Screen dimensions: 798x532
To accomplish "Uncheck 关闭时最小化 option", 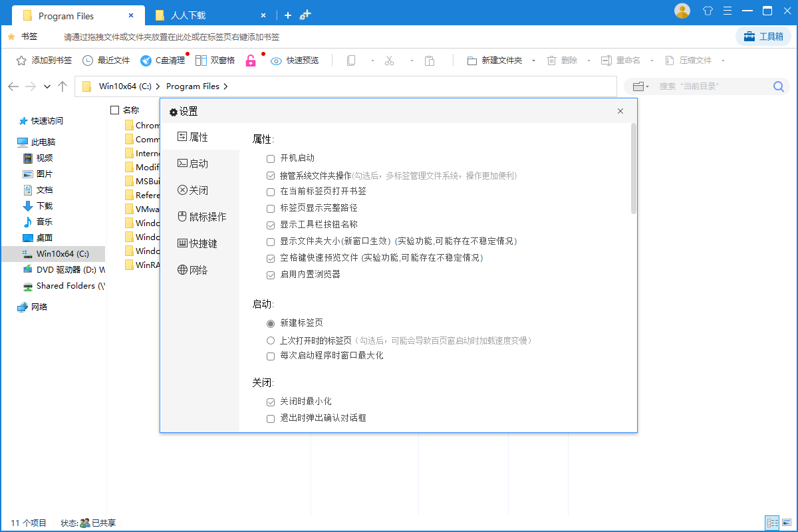I will [x=271, y=401].
